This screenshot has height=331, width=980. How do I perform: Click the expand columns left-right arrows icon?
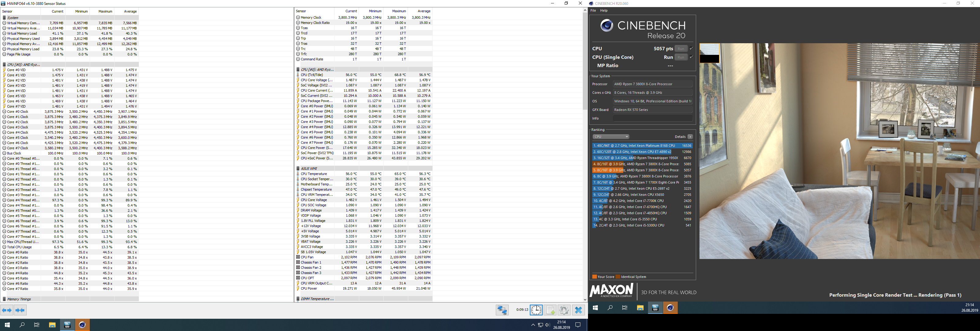coord(7,310)
